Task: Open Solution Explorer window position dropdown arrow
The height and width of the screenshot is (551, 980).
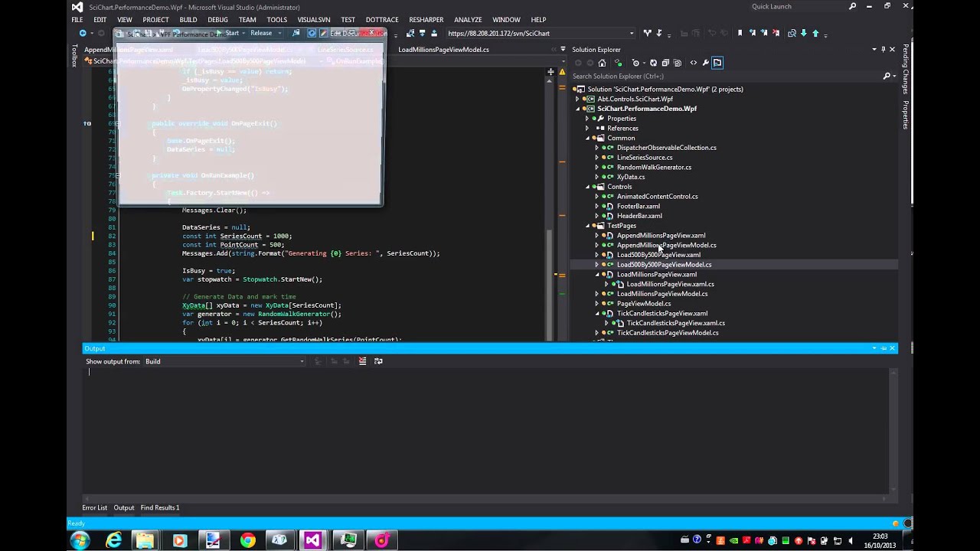Action: click(x=874, y=49)
